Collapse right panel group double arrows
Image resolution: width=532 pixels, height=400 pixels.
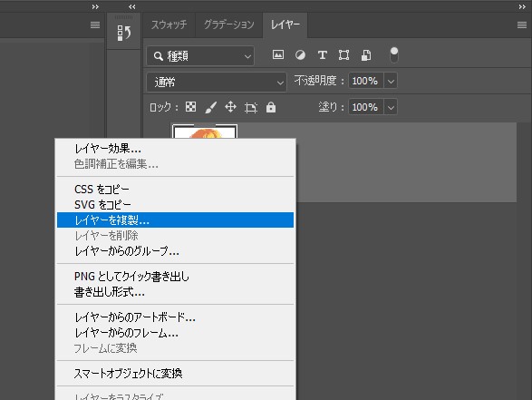522,6
